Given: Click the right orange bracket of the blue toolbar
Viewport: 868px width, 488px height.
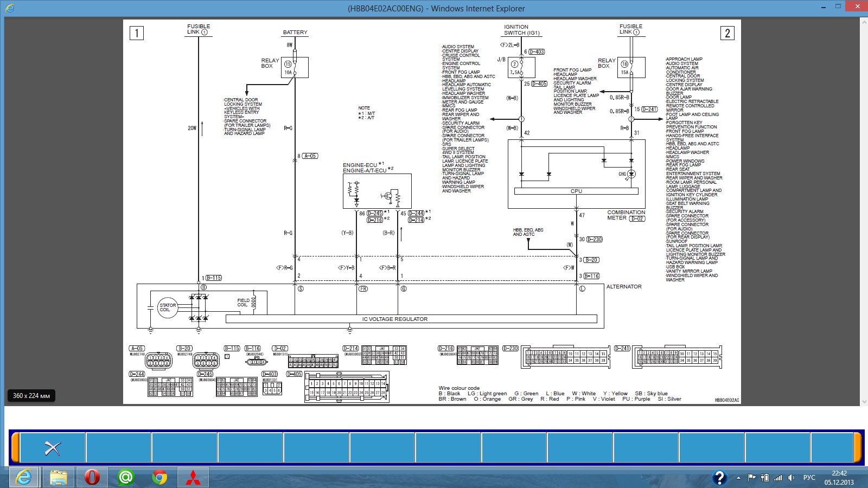Looking at the screenshot, I should tap(858, 448).
